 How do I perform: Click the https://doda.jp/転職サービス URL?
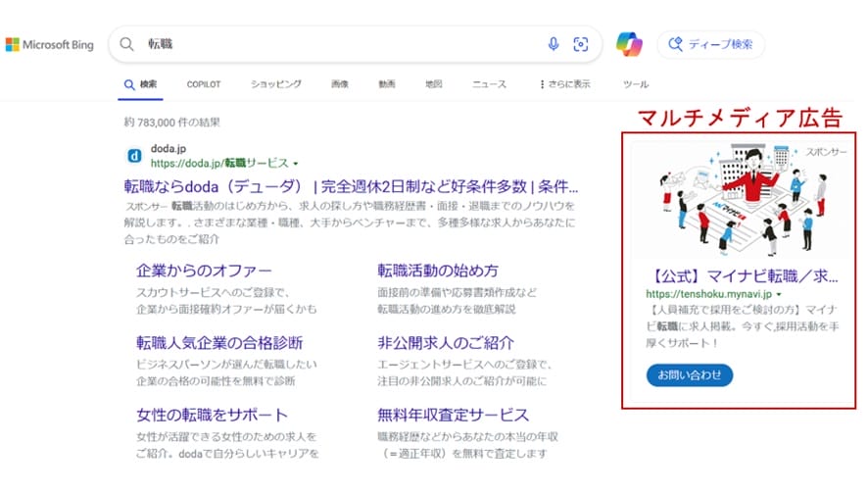(x=219, y=164)
